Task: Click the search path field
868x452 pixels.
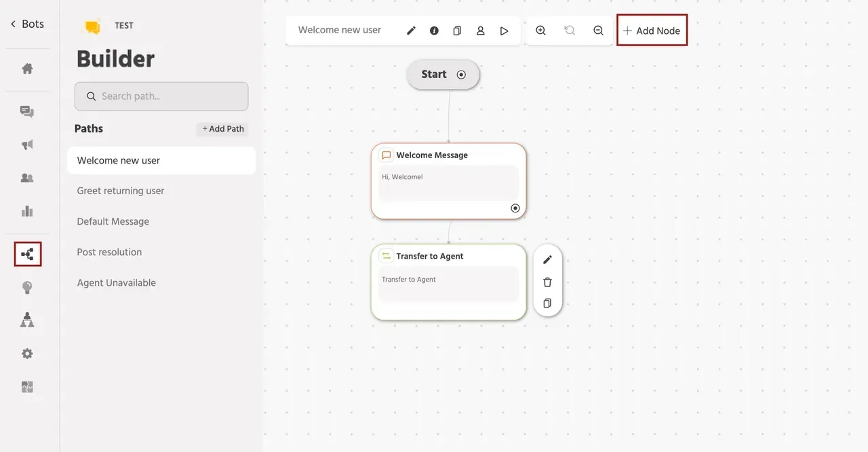Action: click(x=161, y=96)
